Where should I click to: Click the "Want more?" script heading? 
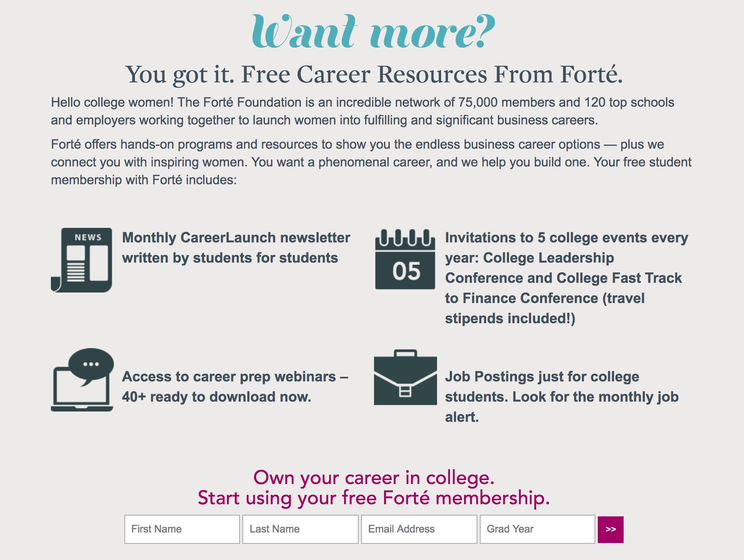click(x=373, y=32)
